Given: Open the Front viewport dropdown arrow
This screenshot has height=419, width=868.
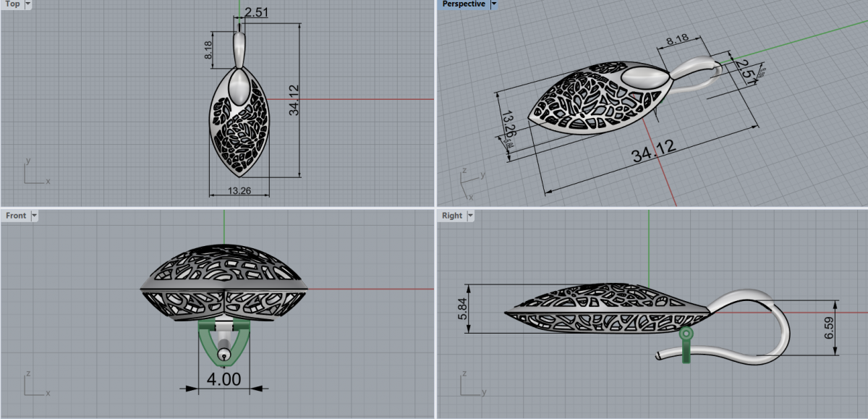Looking at the screenshot, I should click(34, 216).
